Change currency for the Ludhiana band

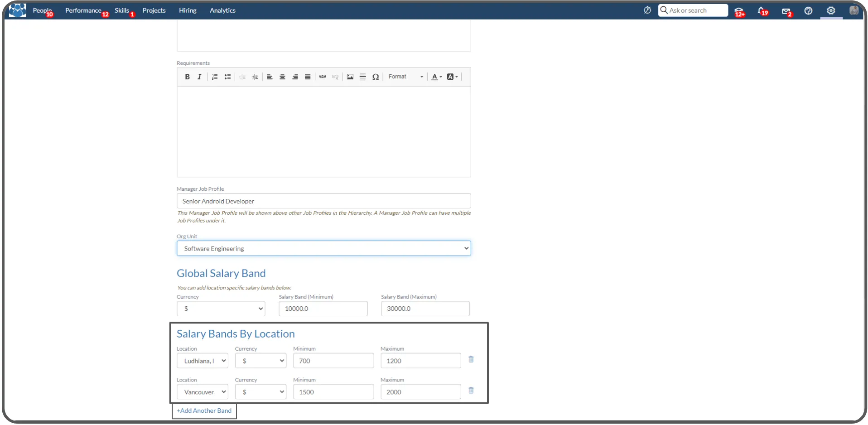[x=260, y=361]
